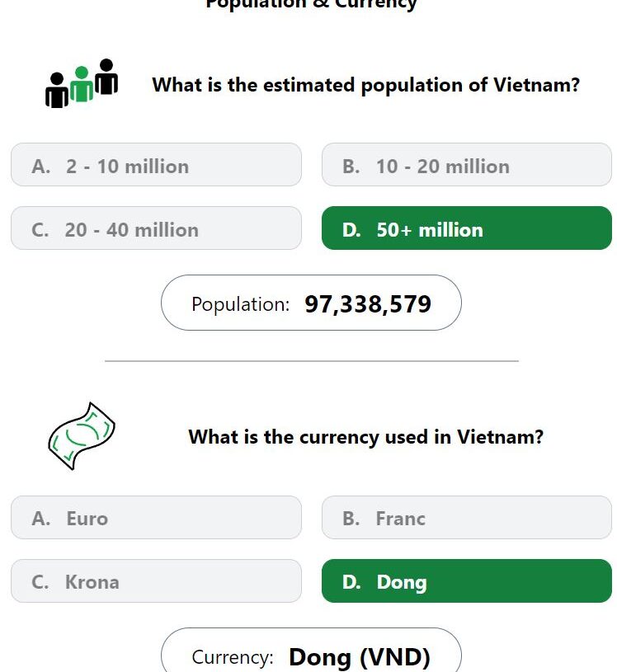Click the Population 97,338,579 result pill

point(311,303)
